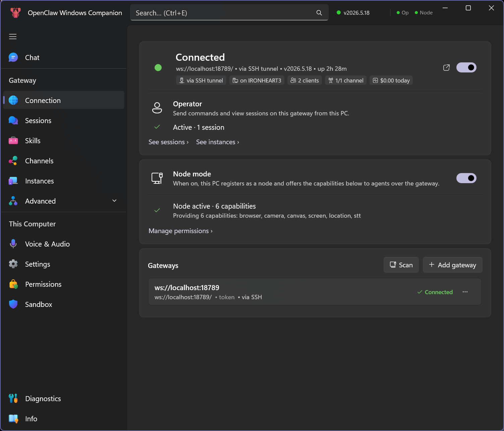The height and width of the screenshot is (431, 504).
Task: Click the Settings gear icon
Action: click(x=13, y=264)
